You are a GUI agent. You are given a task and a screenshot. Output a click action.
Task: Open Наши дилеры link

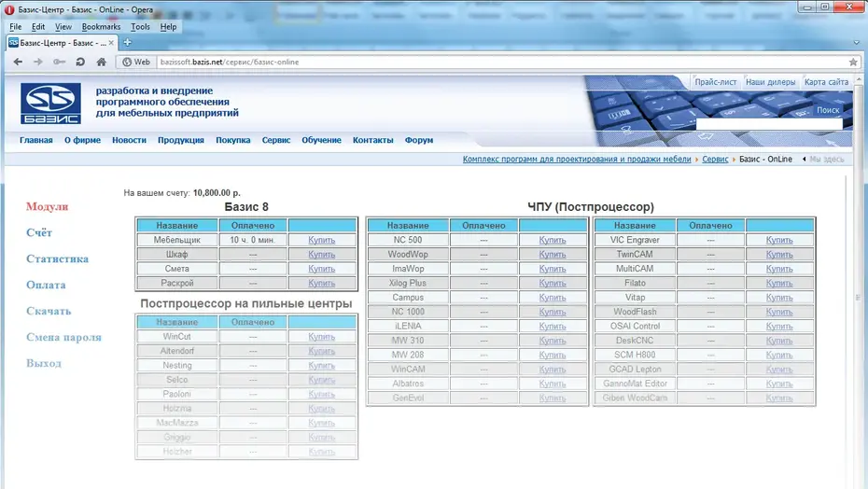tap(770, 82)
